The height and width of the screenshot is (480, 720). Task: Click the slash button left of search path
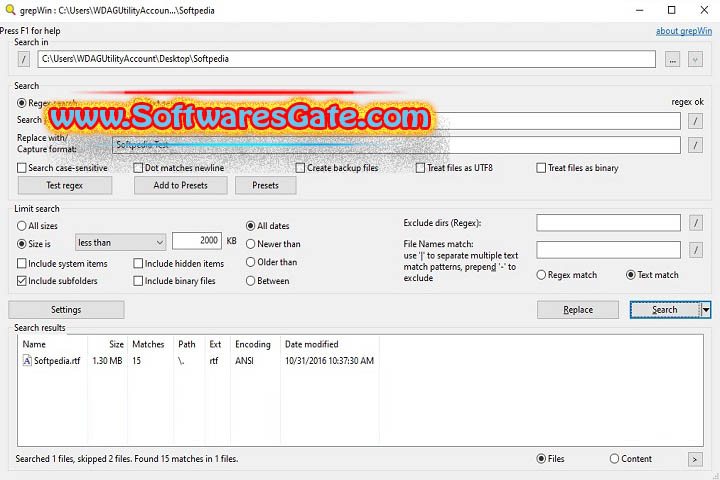pyautogui.click(x=23, y=59)
